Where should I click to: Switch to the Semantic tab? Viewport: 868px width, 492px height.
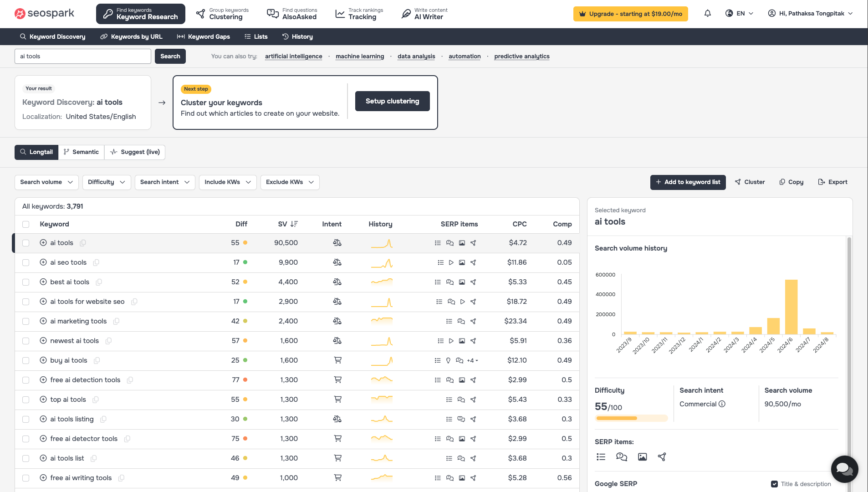click(82, 152)
